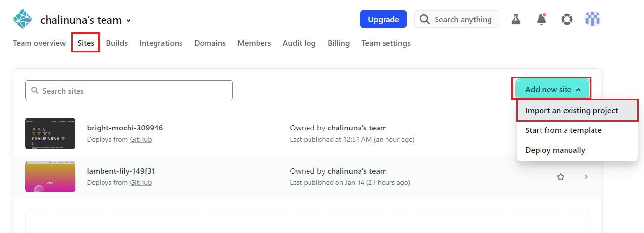This screenshot has height=233, width=644.
Task: Switch to the Builds tab
Action: coord(117,43)
